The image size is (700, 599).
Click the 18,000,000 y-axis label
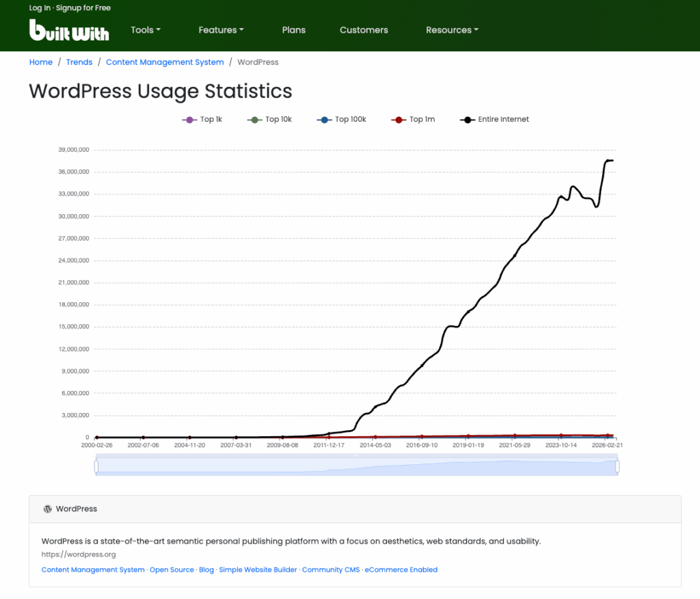pyautogui.click(x=74, y=305)
